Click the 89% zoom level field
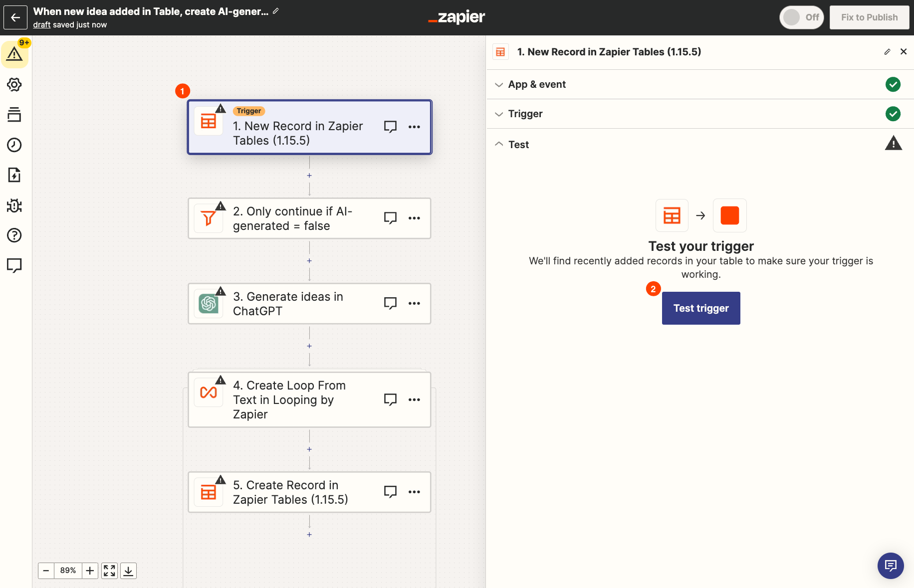914x588 pixels. click(68, 571)
